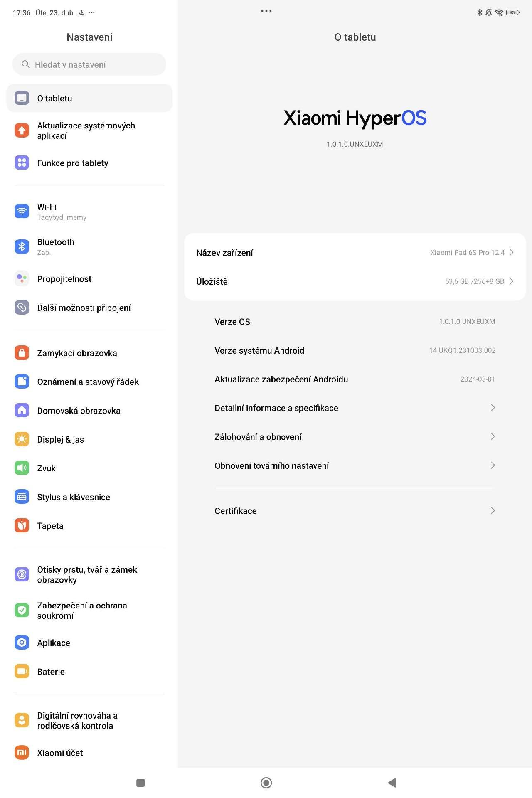Open Xiaomi účet icon
This screenshot has width=532, height=798.
(22, 753)
